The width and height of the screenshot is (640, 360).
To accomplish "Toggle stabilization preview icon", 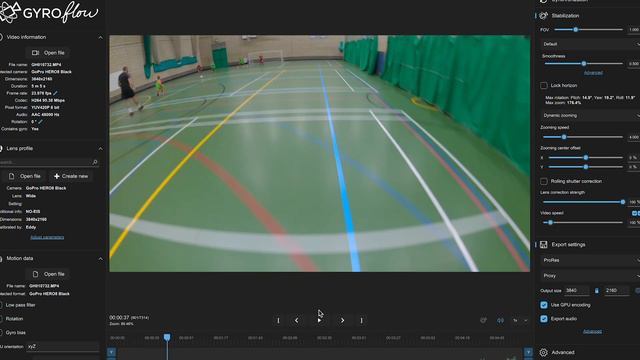I will pyautogui.click(x=483, y=320).
